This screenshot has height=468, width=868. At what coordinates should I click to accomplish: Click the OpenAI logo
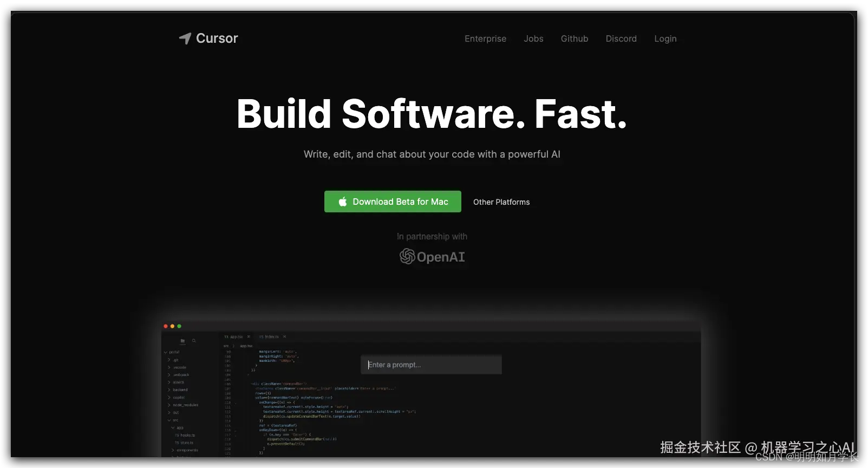pos(432,257)
